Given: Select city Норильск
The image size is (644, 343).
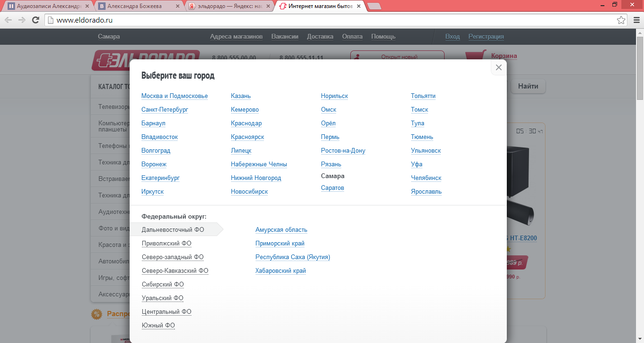Looking at the screenshot, I should 334,96.
